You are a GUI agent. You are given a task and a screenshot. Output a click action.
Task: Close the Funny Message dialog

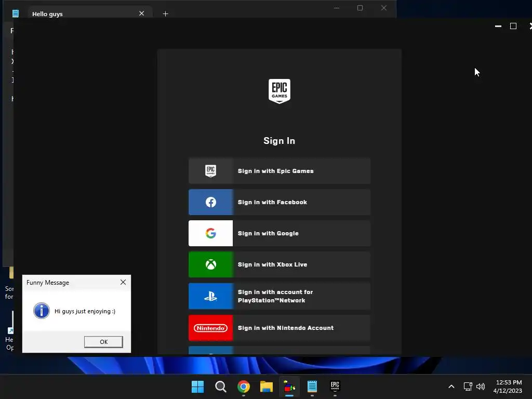click(123, 282)
